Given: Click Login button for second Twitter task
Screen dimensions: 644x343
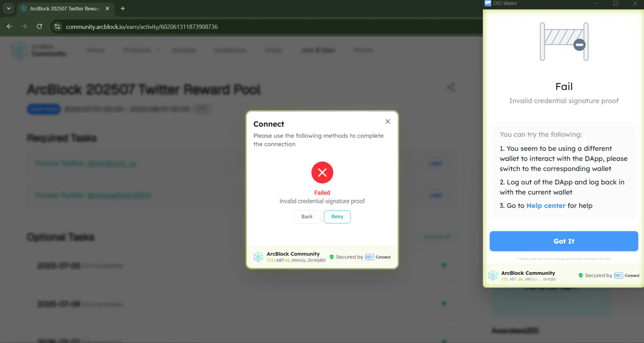Looking at the screenshot, I should pyautogui.click(x=435, y=195).
